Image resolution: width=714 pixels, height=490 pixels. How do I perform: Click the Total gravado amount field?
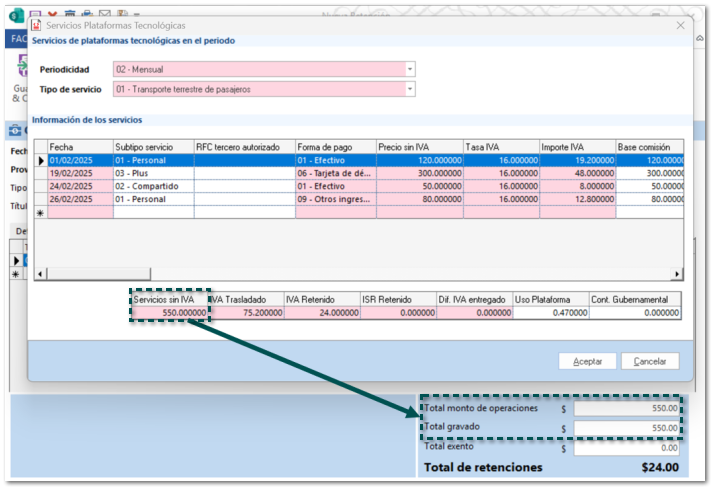628,428
